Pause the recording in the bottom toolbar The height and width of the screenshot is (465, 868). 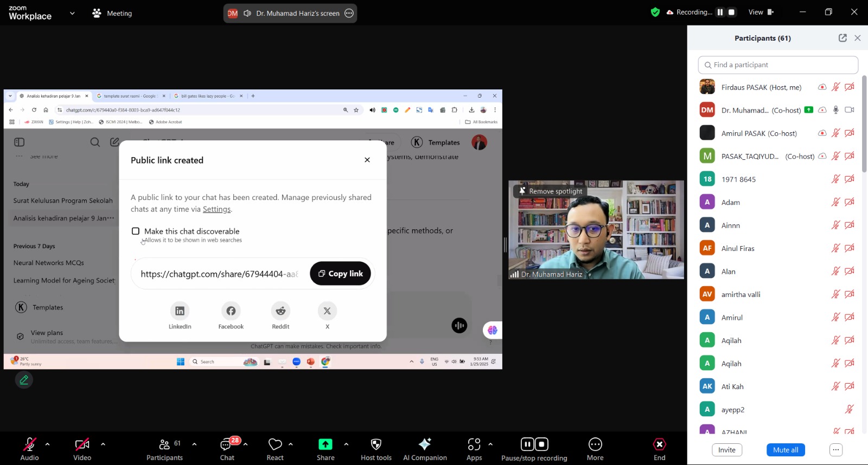point(527,444)
